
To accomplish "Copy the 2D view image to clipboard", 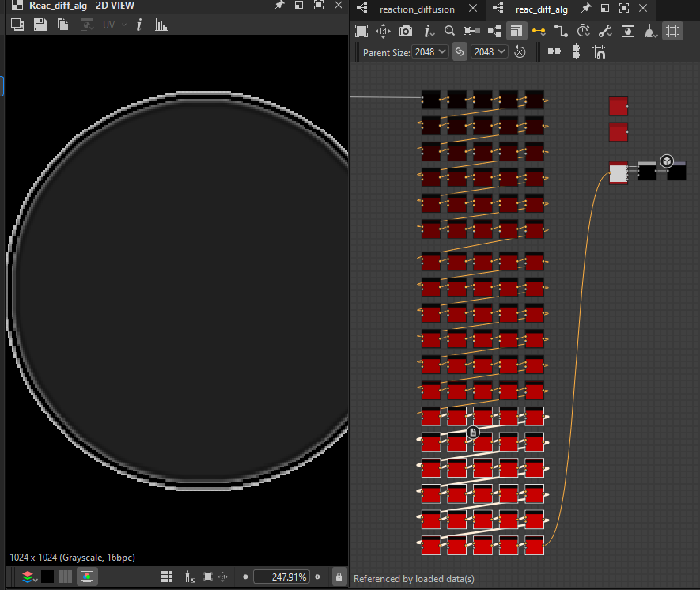I will pos(63,25).
